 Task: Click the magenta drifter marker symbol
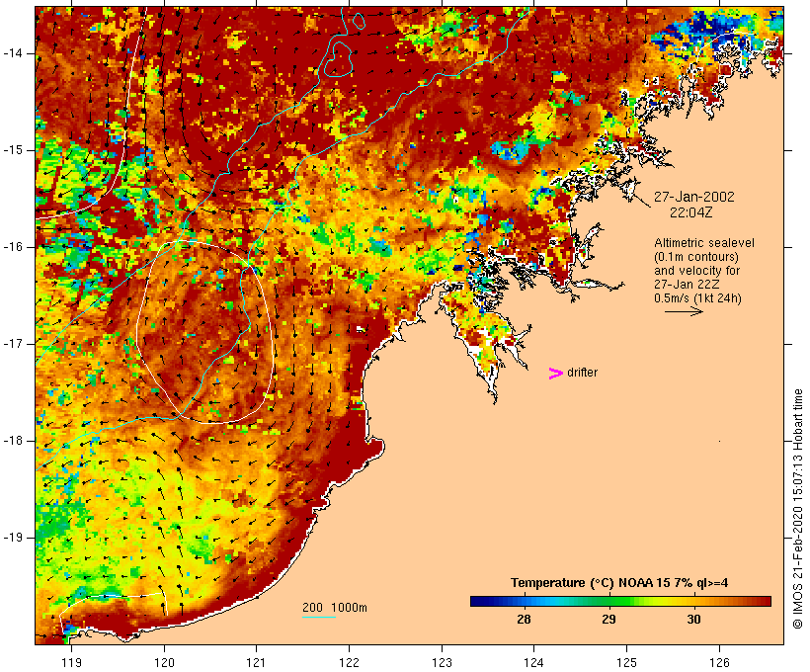point(556,374)
